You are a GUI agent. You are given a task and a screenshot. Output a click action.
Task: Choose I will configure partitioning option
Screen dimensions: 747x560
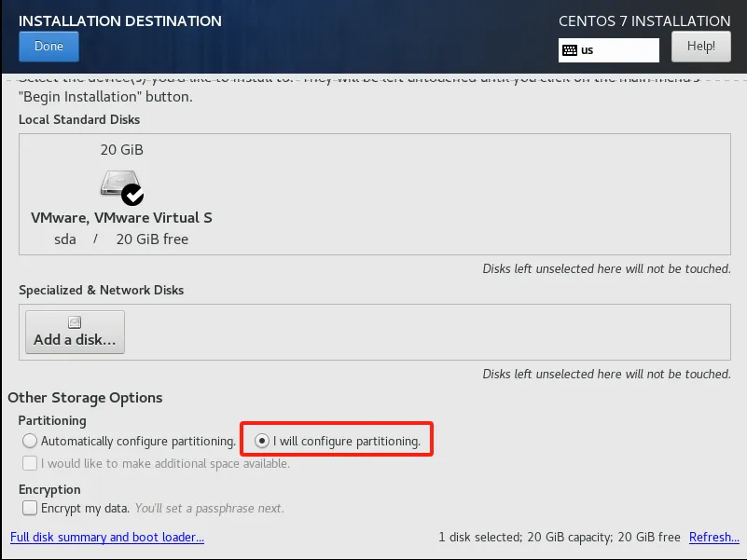coord(262,441)
